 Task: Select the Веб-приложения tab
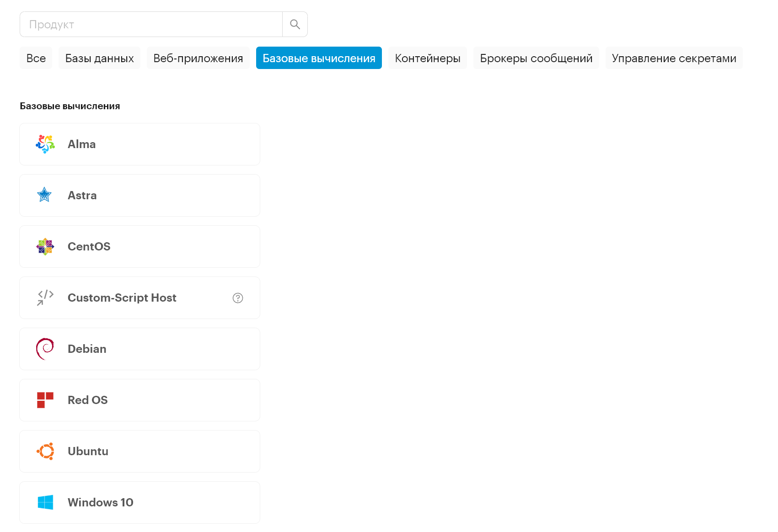pos(198,58)
